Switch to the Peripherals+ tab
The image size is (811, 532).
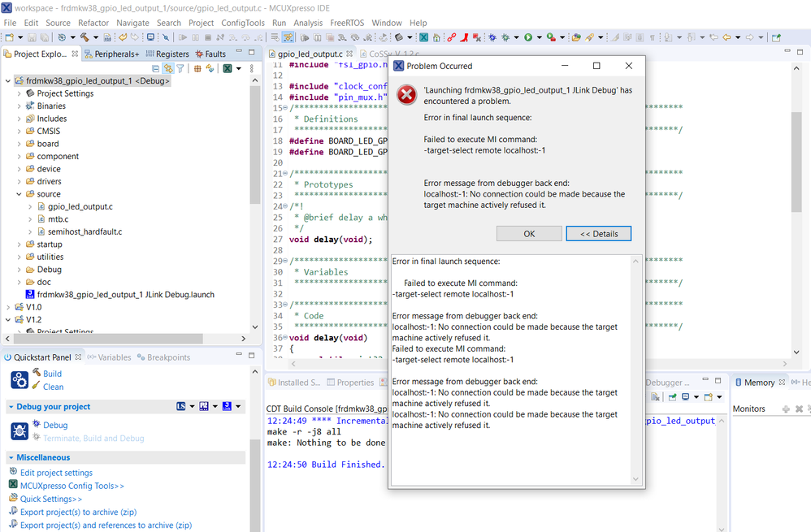point(111,54)
